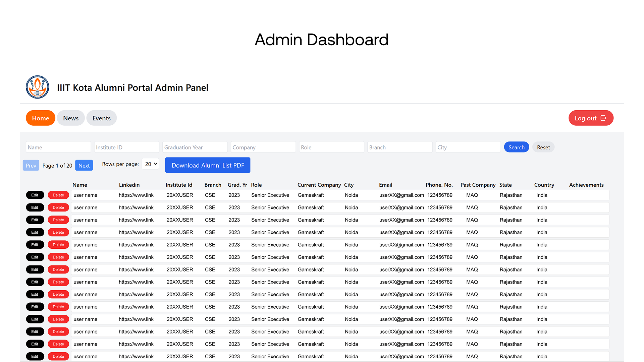This screenshot has width=644, height=362.
Task: Download Alumni List PDF
Action: click(208, 165)
